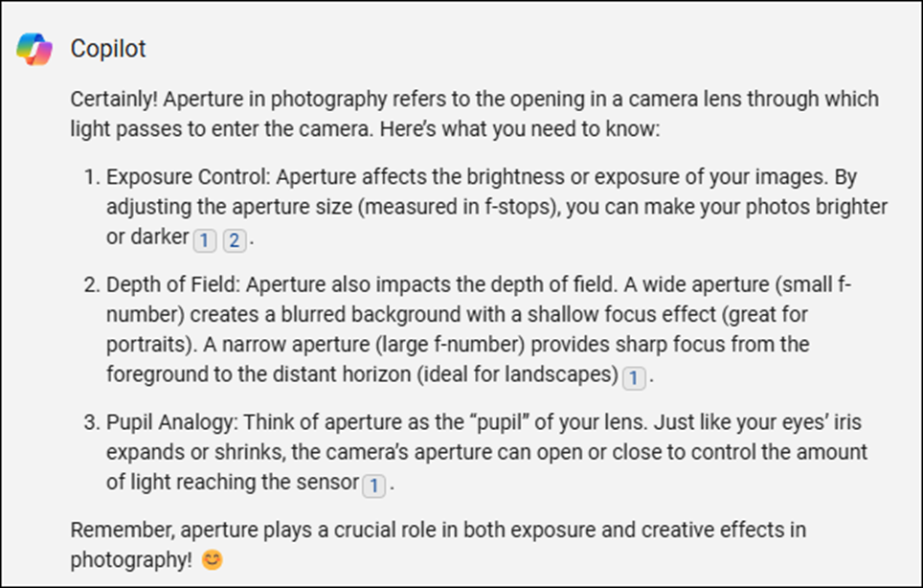Click "Here's what you need to know:" text
Viewport: 923px width, 588px height.
point(520,128)
